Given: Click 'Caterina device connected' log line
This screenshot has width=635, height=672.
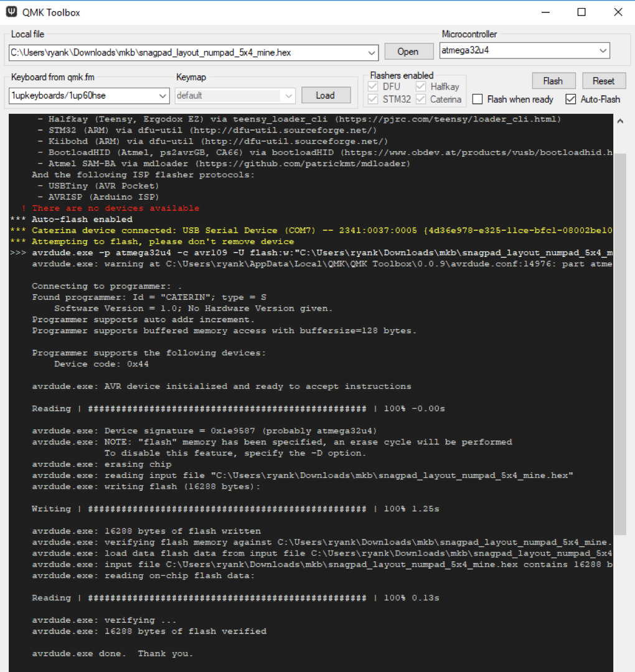Looking at the screenshot, I should [x=322, y=231].
